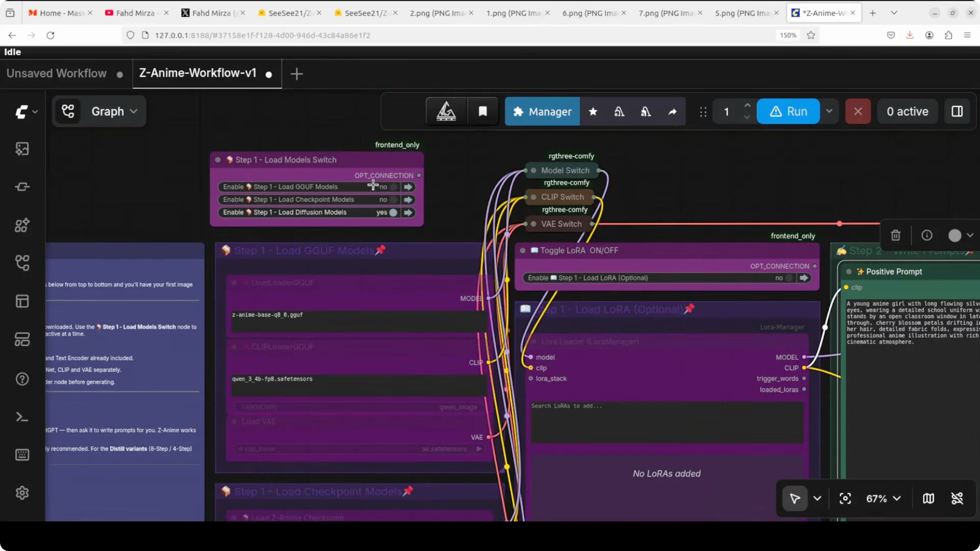Decrease the batch count stepper

747,118
